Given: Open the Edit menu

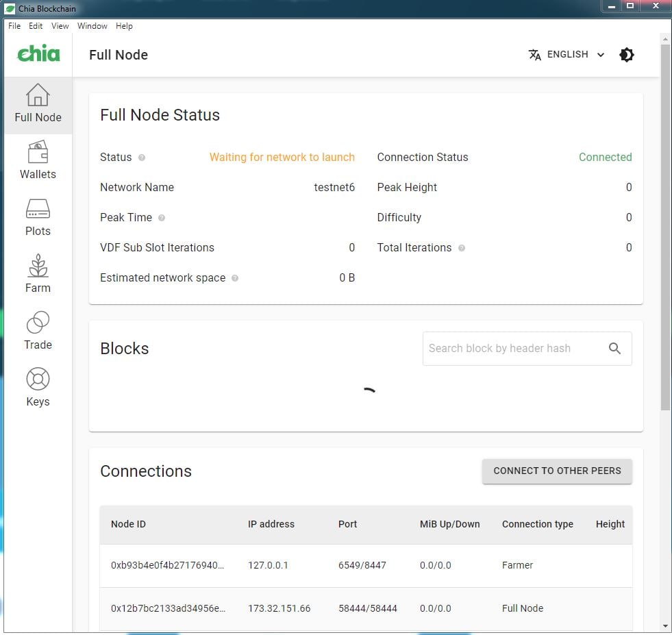Looking at the screenshot, I should tap(36, 26).
